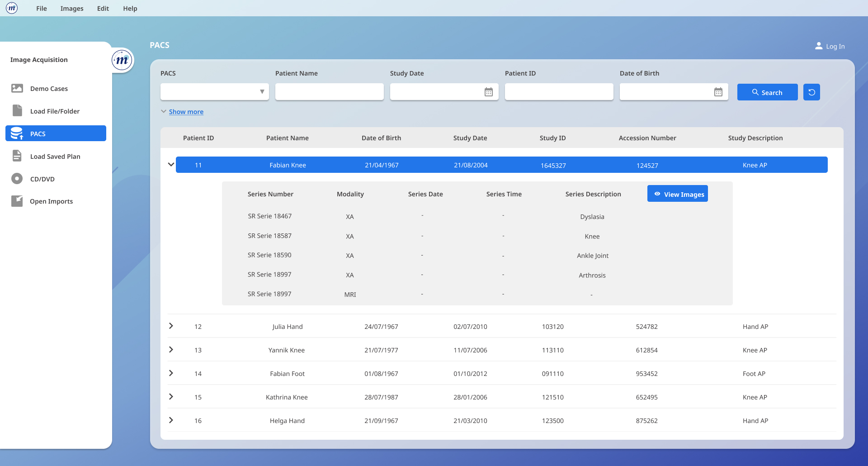Click Julia Hand patient name
This screenshot has width=868, height=466.
click(x=288, y=327)
